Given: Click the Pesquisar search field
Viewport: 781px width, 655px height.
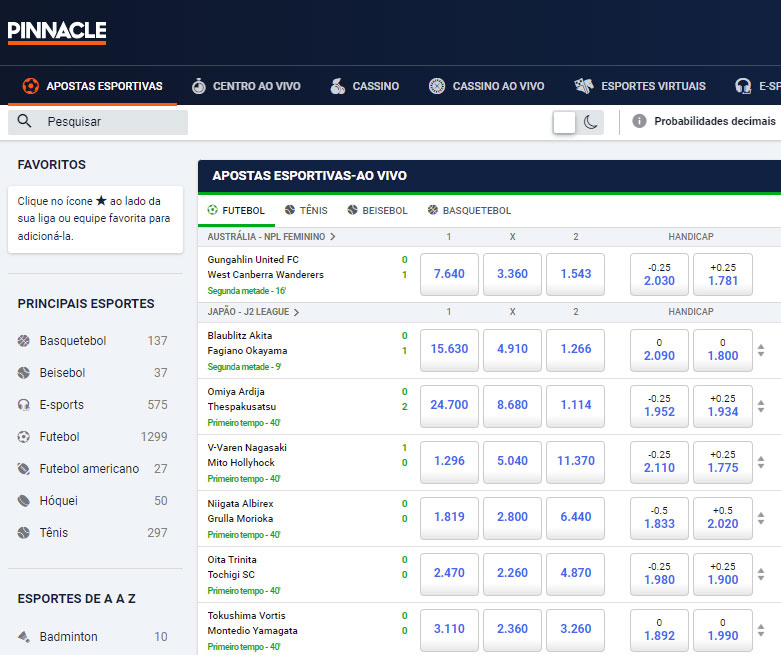Looking at the screenshot, I should click(x=98, y=122).
